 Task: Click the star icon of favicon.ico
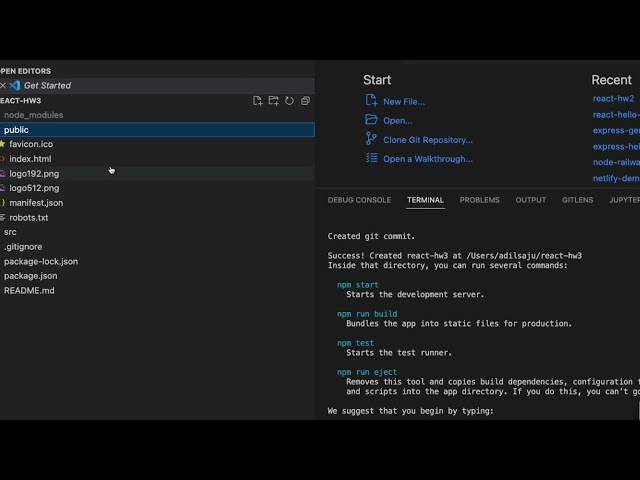(2, 144)
